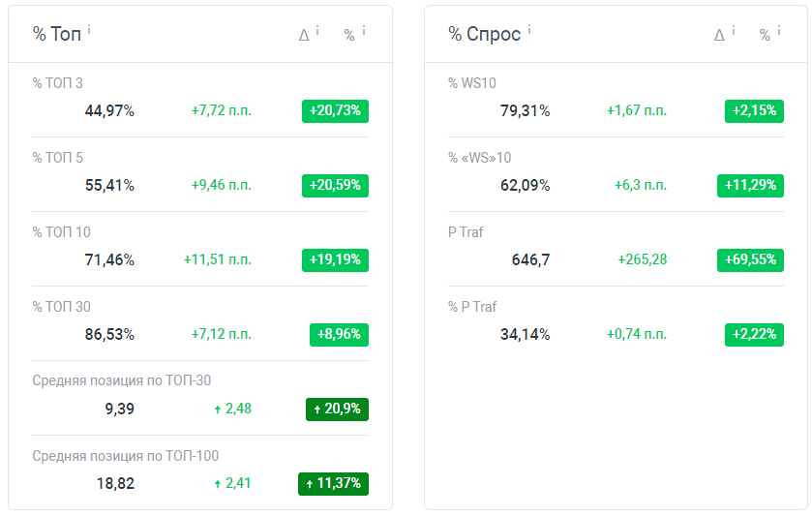This screenshot has width=812, height=516.
Task: Click the +11,29% badge for «WS»10
Action: pyautogui.click(x=750, y=186)
